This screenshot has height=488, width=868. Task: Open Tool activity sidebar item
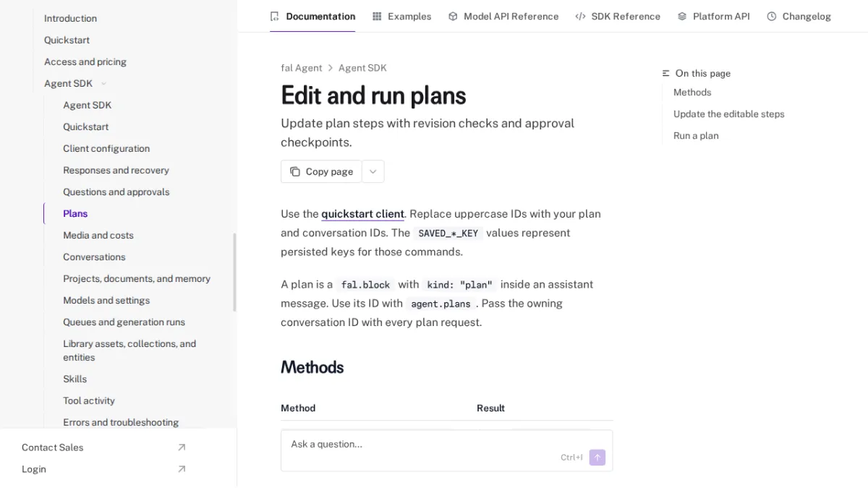(x=88, y=401)
